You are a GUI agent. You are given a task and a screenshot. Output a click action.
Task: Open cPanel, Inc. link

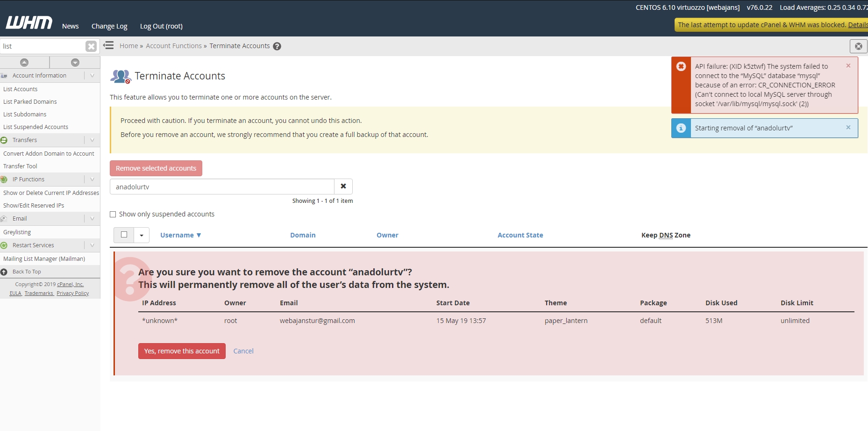click(71, 284)
